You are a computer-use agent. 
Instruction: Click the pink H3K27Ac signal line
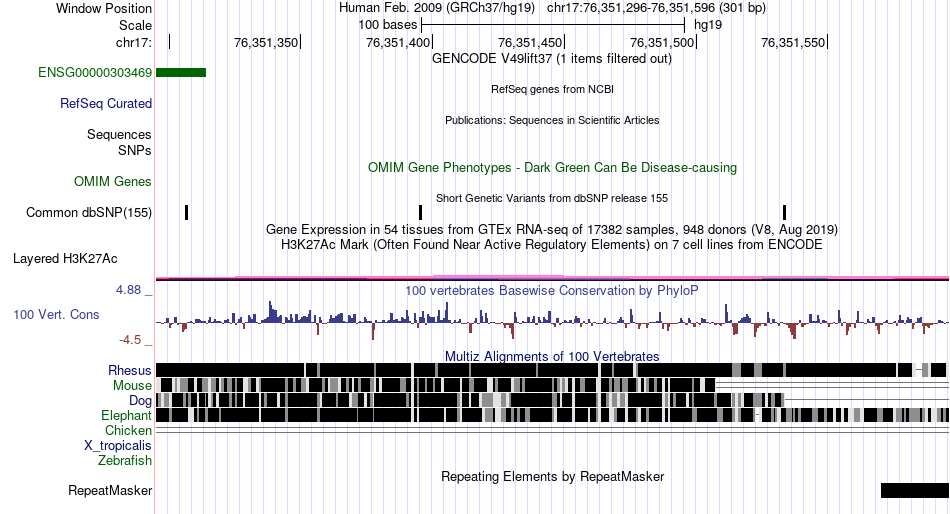point(552,277)
